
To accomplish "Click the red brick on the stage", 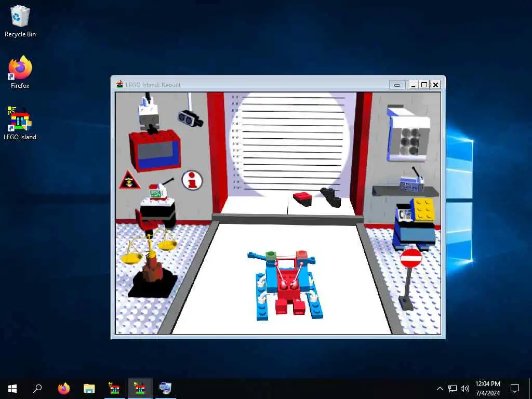I will 303,199.
